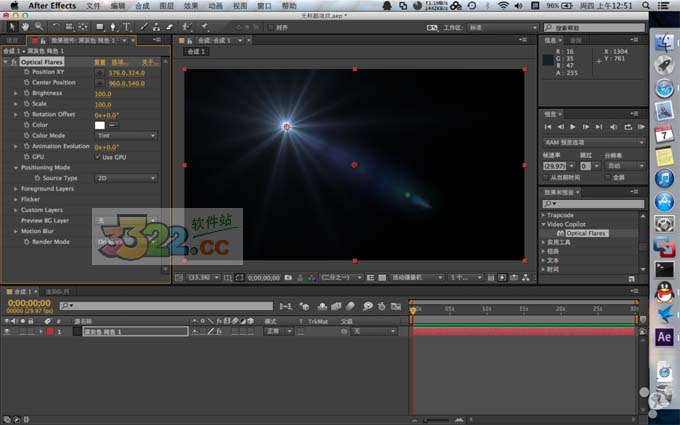Viewport: 680px width, 425px height.
Task: Select the Eraser tool
Action: pyautogui.click(x=169, y=27)
